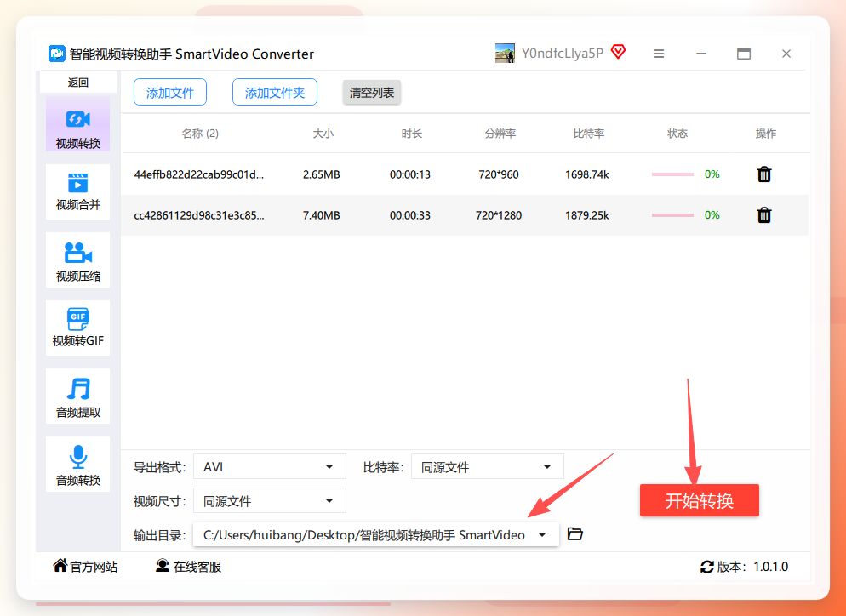Click 添加文件夹 add folder button
The width and height of the screenshot is (846, 616).
[275, 92]
